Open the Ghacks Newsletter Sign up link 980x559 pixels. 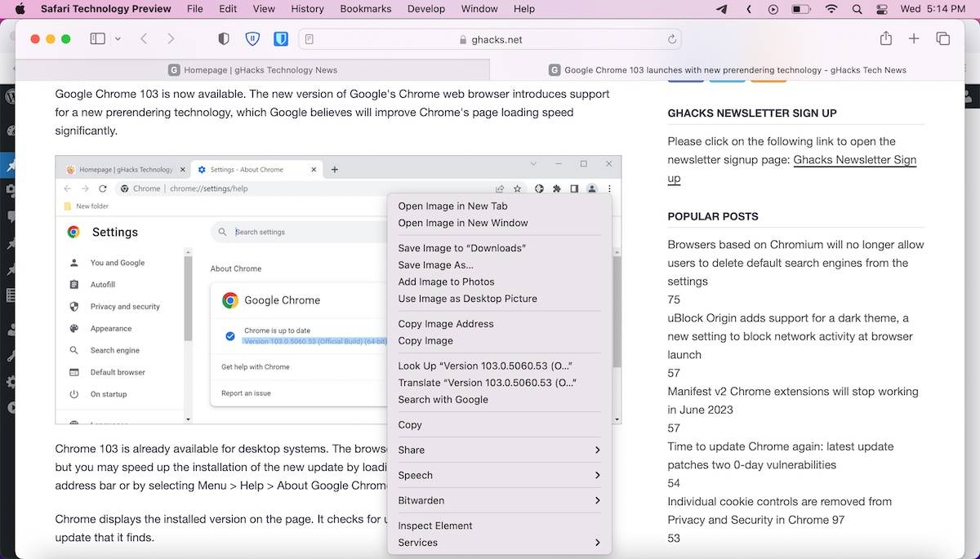click(854, 160)
